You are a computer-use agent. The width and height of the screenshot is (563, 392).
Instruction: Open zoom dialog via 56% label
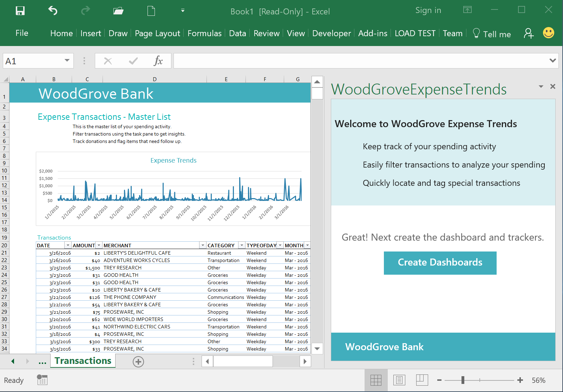pos(538,380)
